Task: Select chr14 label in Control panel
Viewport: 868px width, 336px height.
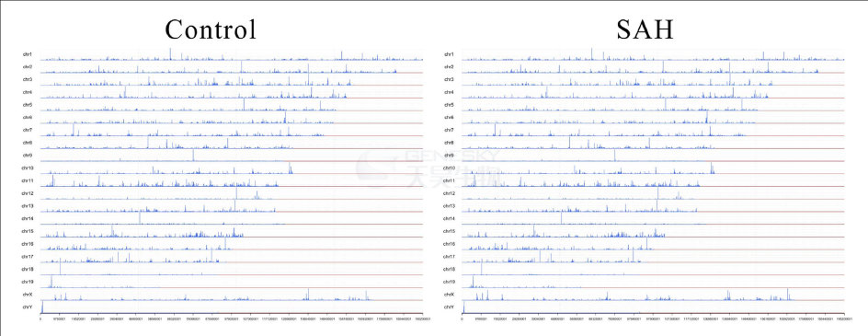Action: pyautogui.click(x=29, y=218)
